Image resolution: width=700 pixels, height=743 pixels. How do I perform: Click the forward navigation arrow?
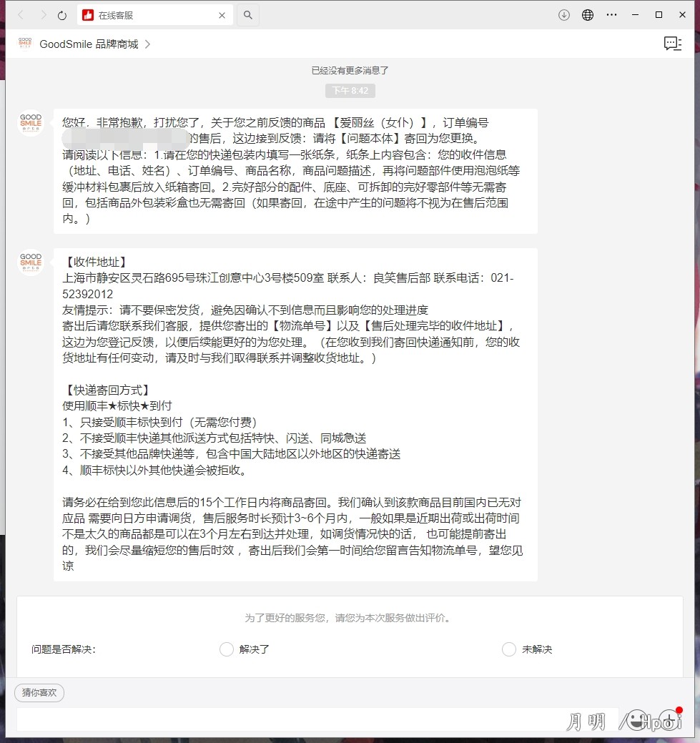coord(42,15)
